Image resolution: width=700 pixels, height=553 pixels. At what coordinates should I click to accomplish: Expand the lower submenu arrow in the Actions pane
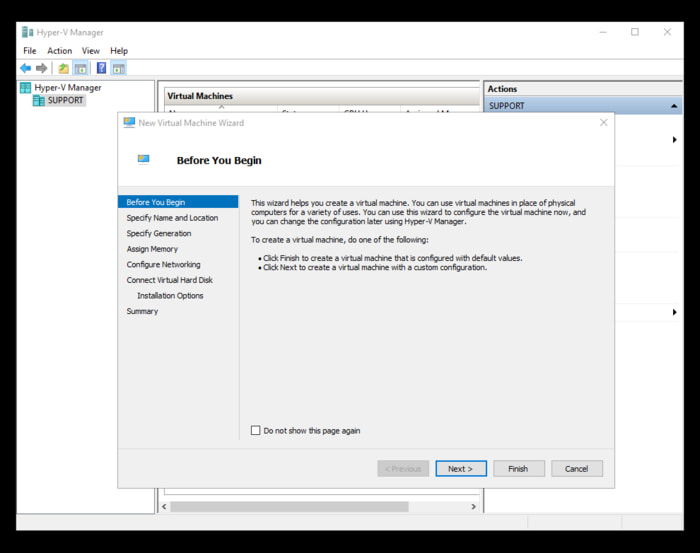coord(675,312)
